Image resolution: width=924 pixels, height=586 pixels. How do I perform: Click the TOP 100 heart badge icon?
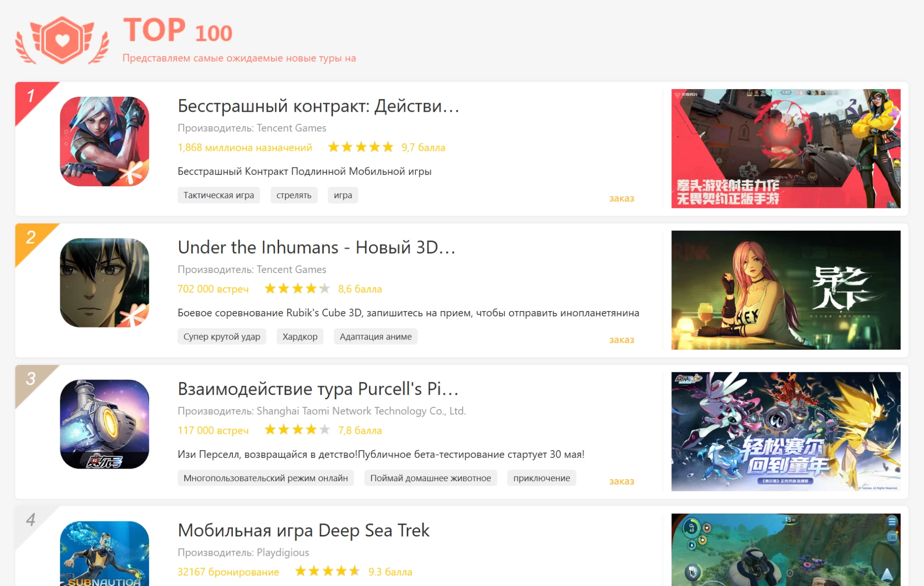click(x=62, y=40)
